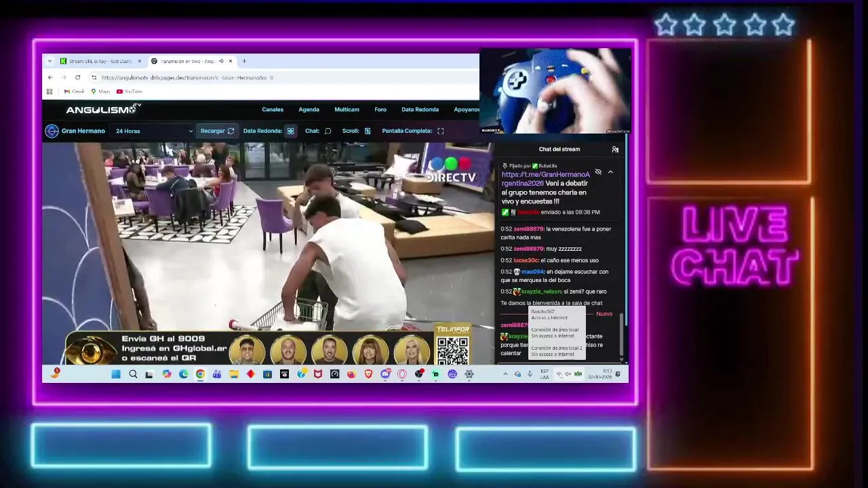Click krayzie_nelson username in chat
The height and width of the screenshot is (488, 868).
[541, 291]
